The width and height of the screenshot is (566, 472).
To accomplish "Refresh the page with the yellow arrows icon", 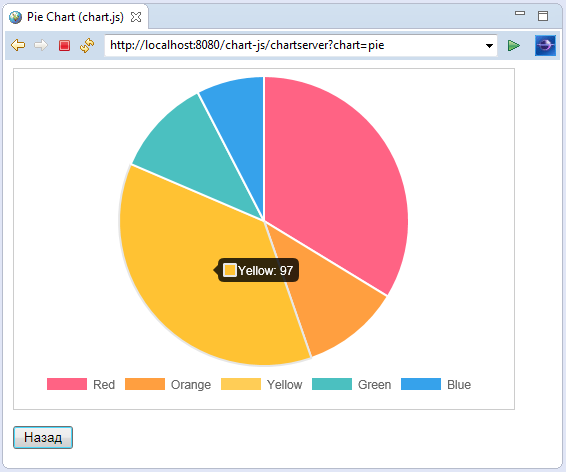I will tap(87, 45).
